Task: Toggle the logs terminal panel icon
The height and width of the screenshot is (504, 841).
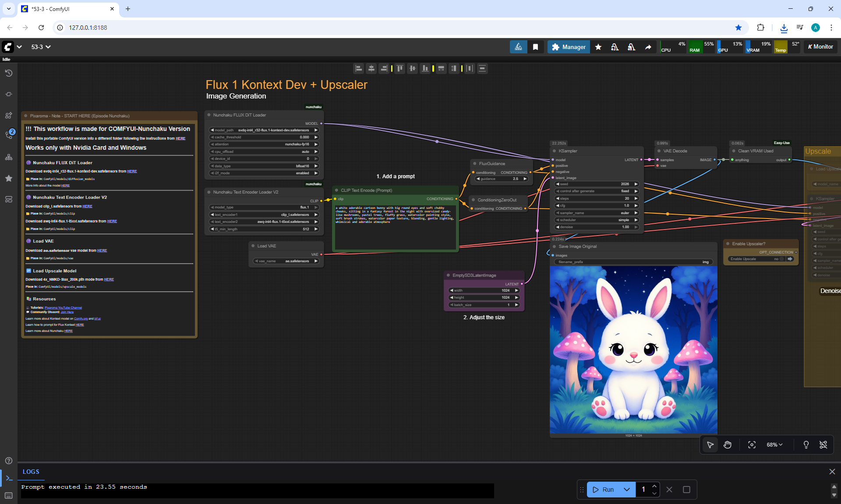Action: click(9, 478)
